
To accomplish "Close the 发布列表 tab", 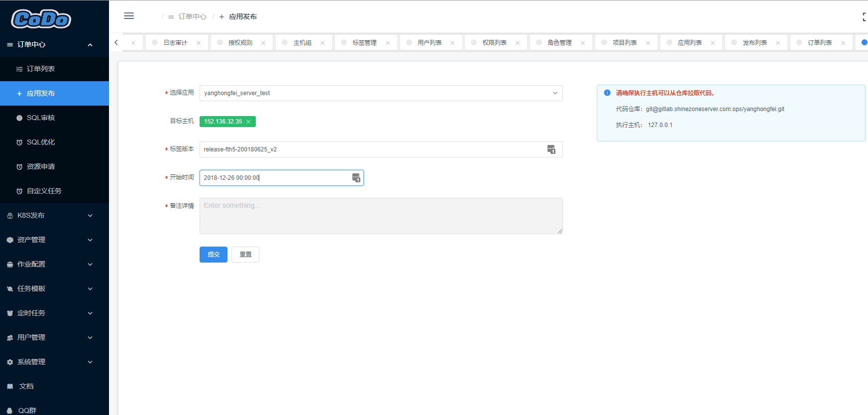I will click(778, 43).
